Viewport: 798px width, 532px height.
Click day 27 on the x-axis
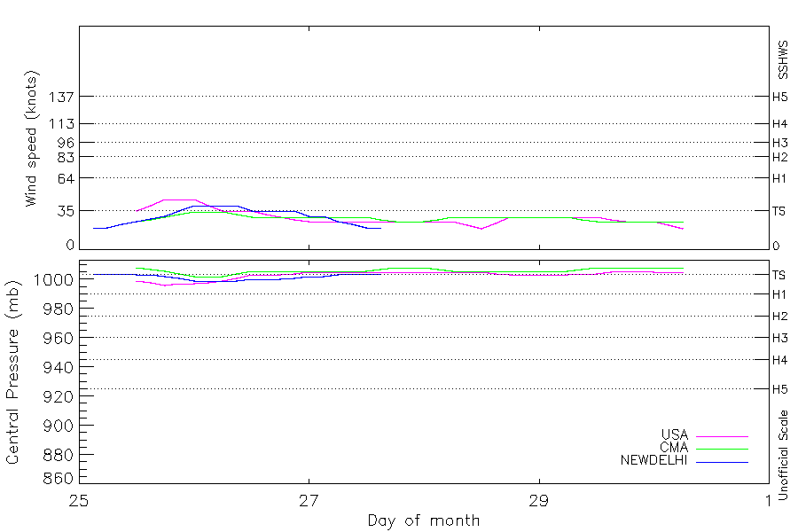[309, 501]
